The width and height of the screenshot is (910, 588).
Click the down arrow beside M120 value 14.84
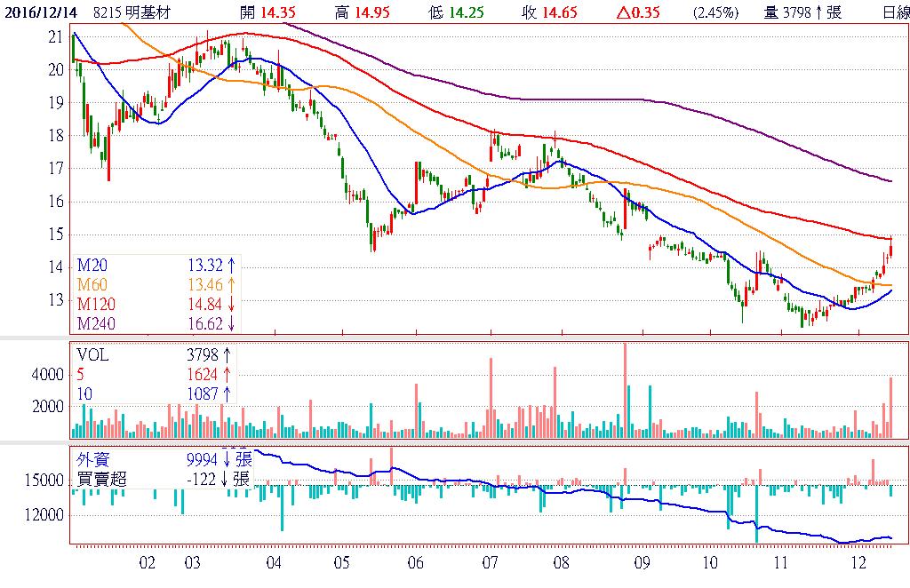pyautogui.click(x=231, y=304)
